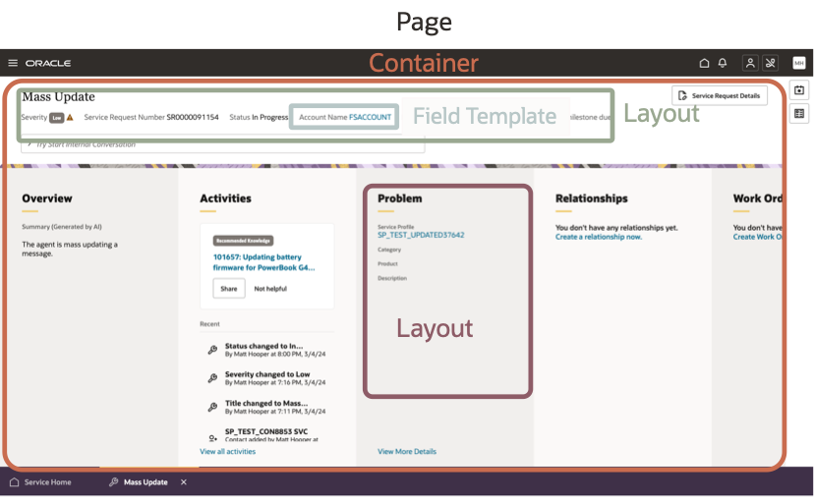Switch to the Service Home tab

pyautogui.click(x=40, y=482)
